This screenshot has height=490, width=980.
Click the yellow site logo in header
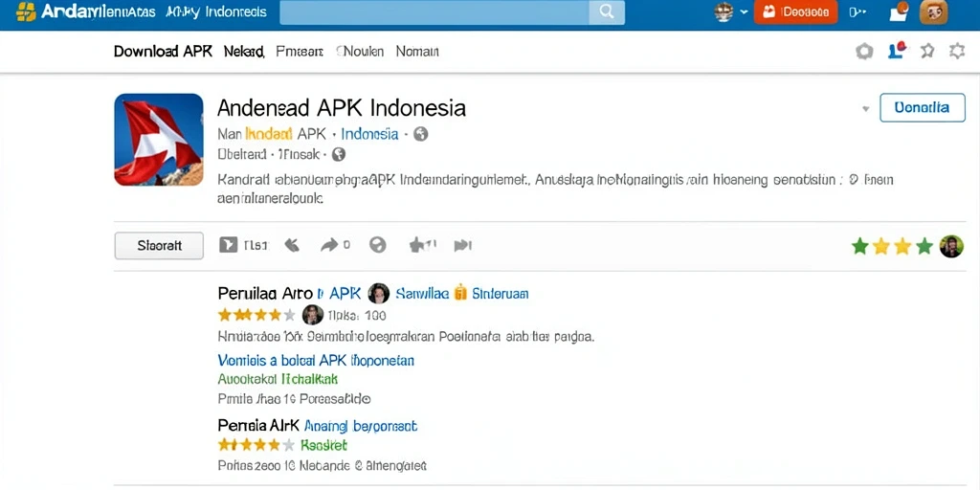coord(26,11)
